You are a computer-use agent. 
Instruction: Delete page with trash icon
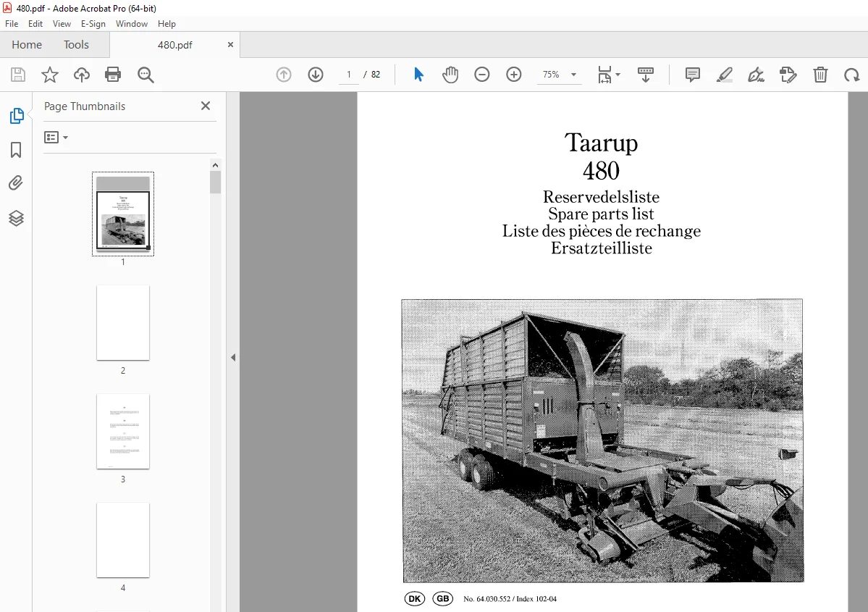click(820, 74)
